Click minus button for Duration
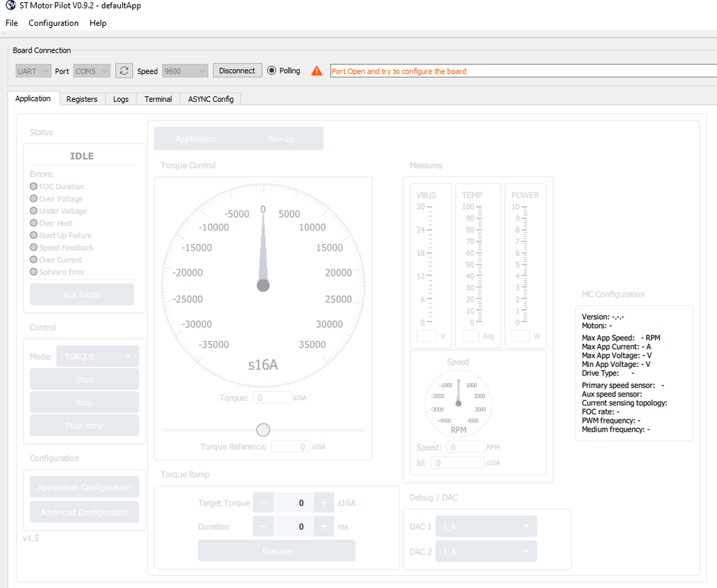Viewport: 717px width, 588px height. [x=263, y=527]
